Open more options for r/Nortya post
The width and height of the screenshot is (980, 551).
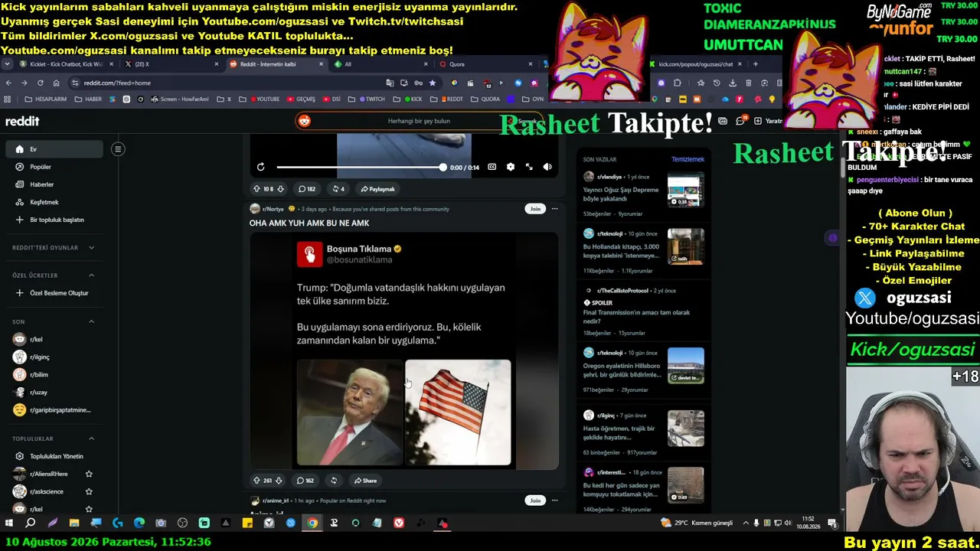[555, 209]
